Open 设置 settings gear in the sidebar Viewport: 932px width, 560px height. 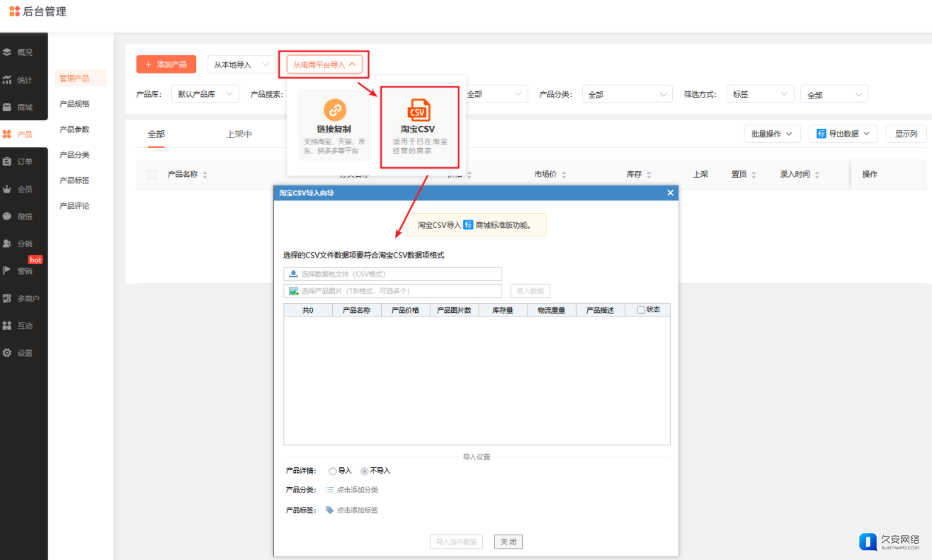click(x=7, y=353)
